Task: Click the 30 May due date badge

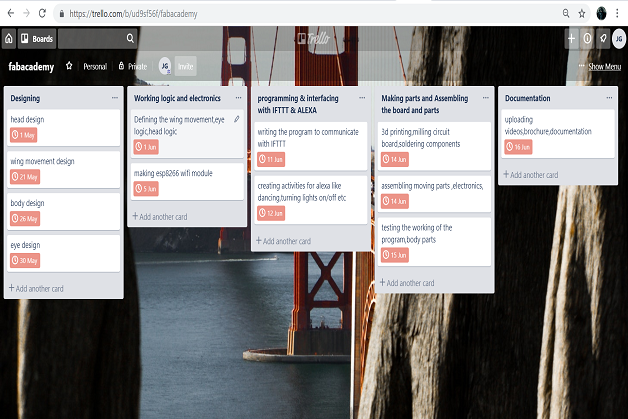Action: [25, 260]
